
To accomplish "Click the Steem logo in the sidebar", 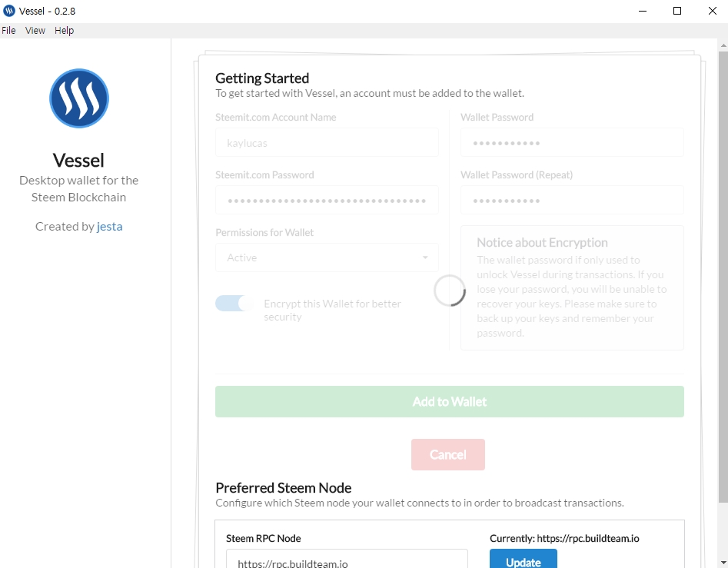I will click(79, 98).
